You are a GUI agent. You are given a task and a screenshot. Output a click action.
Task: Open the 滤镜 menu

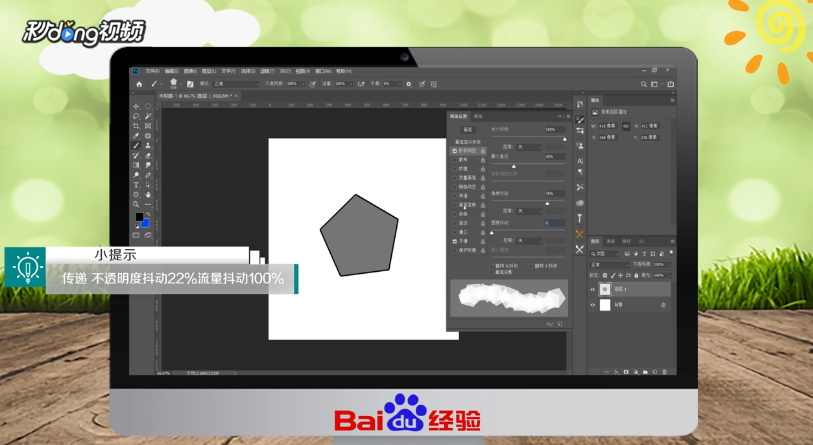267,71
